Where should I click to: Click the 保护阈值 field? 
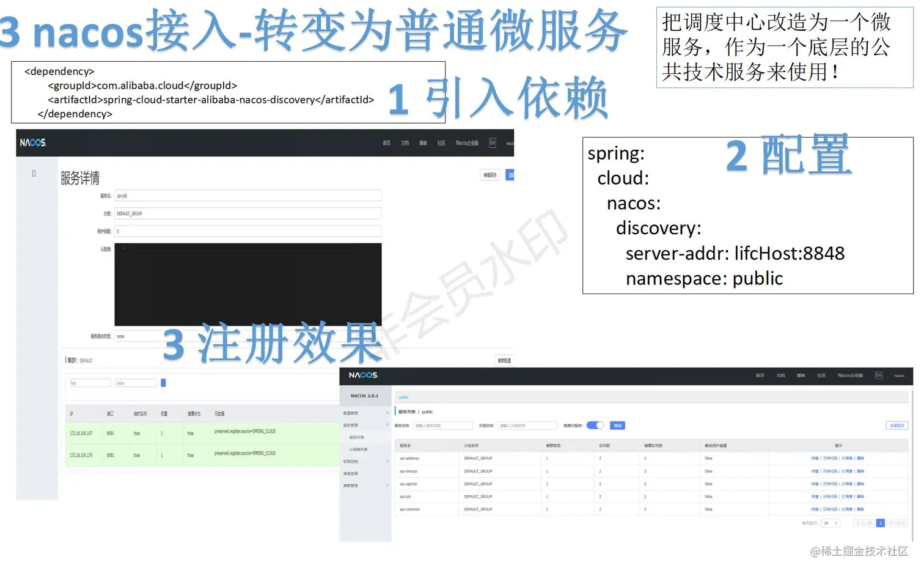(x=248, y=231)
